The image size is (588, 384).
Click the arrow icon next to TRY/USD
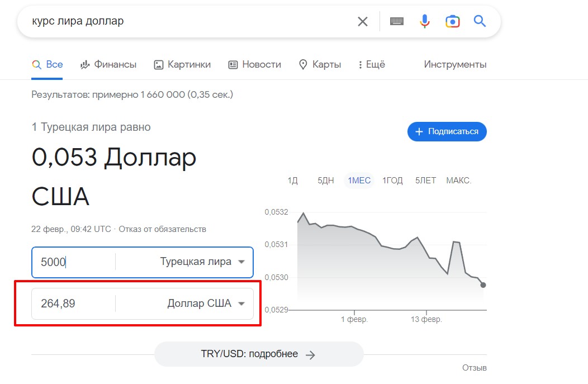coord(311,354)
